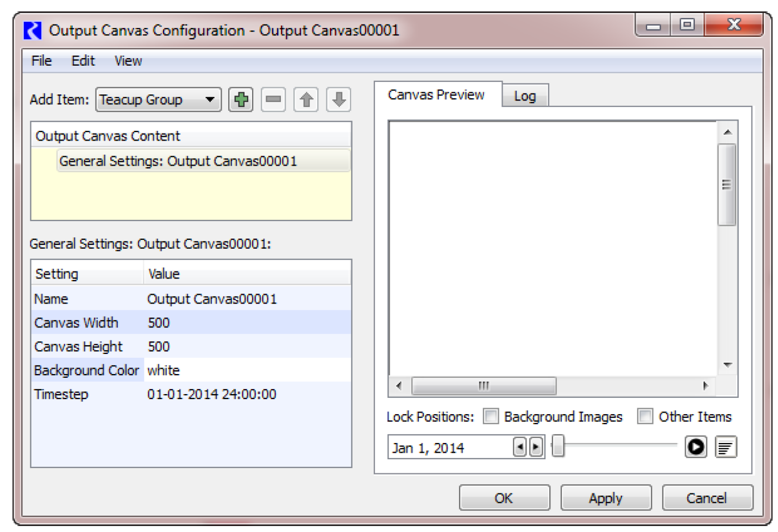Click the timestep slider handle
The image size is (778, 532).
tap(558, 447)
